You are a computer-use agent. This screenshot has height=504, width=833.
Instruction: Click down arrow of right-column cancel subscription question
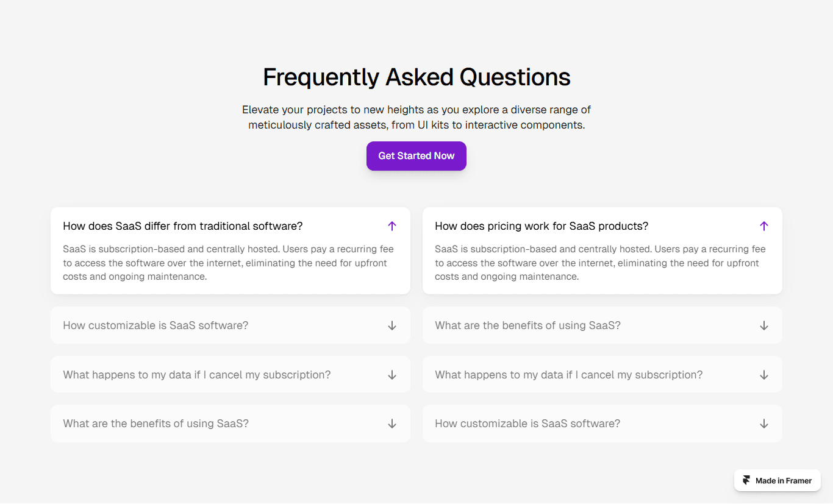[x=764, y=375]
